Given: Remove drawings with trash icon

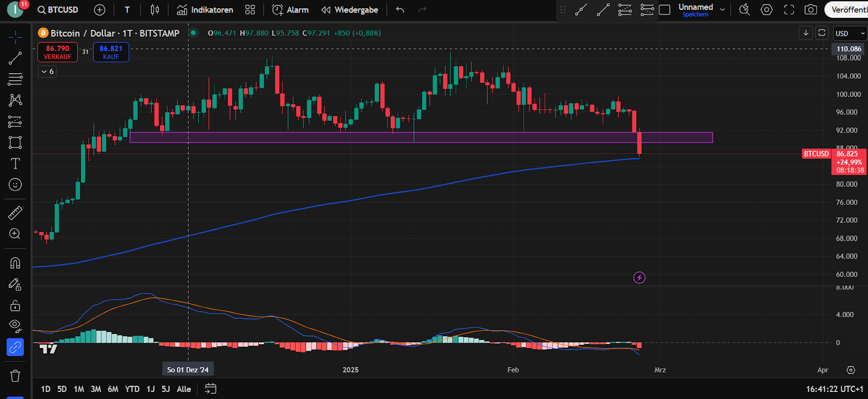Looking at the screenshot, I should coord(15,376).
